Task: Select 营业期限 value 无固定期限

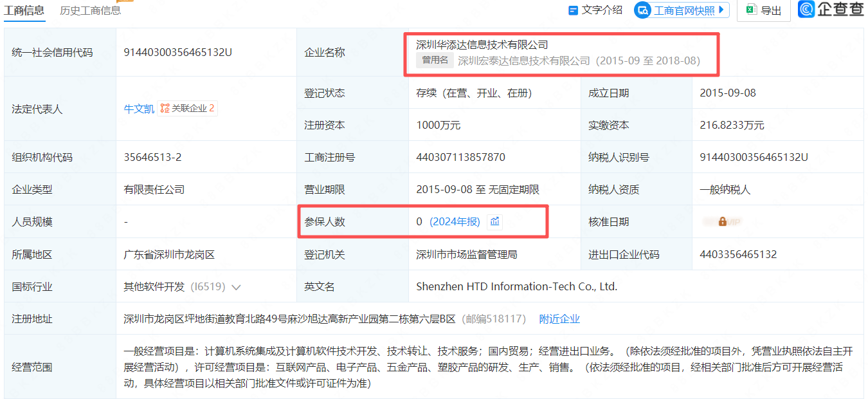Action: tap(513, 189)
